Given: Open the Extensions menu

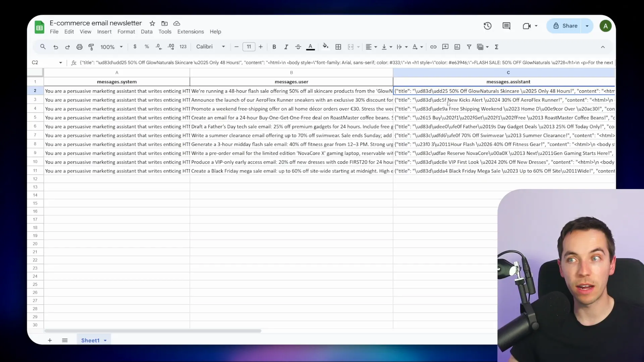Looking at the screenshot, I should 191,32.
